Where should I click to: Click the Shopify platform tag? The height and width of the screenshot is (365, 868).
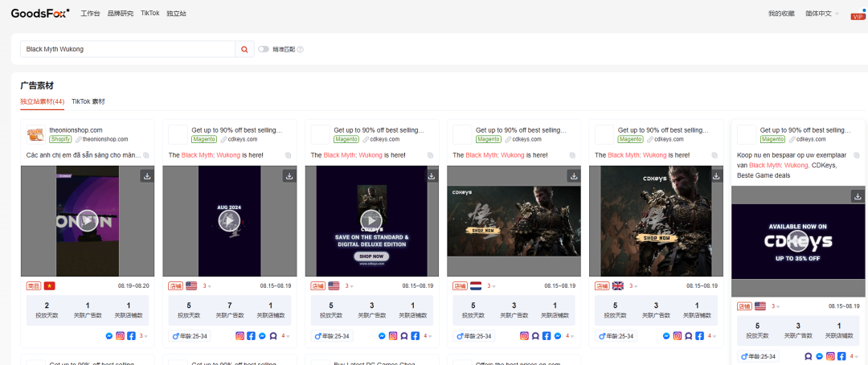60,140
